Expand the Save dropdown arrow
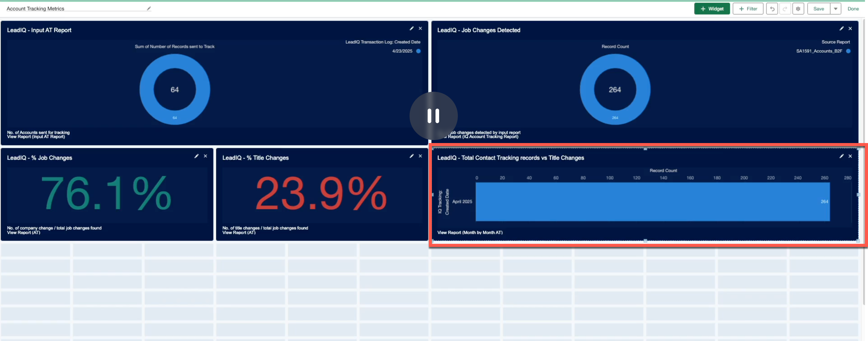The width and height of the screenshot is (868, 341). click(835, 9)
